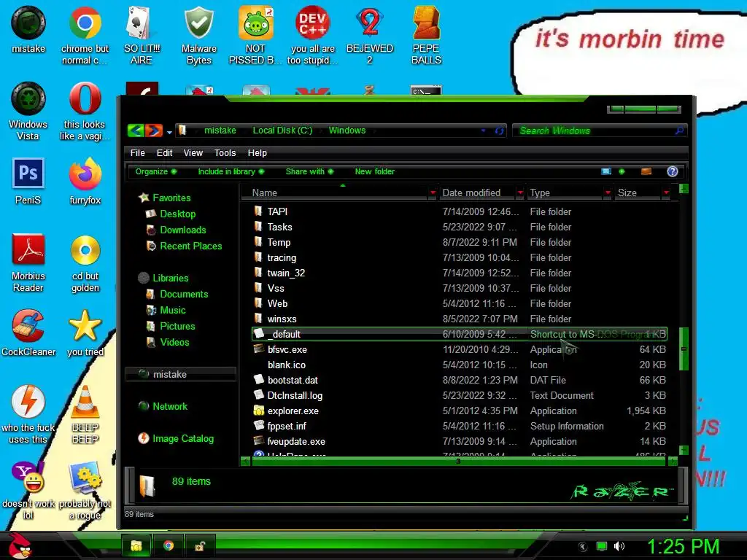Launch the BEEP BEEP traffic cone icon
This screenshot has height=560, width=747.
pyautogui.click(x=85, y=414)
